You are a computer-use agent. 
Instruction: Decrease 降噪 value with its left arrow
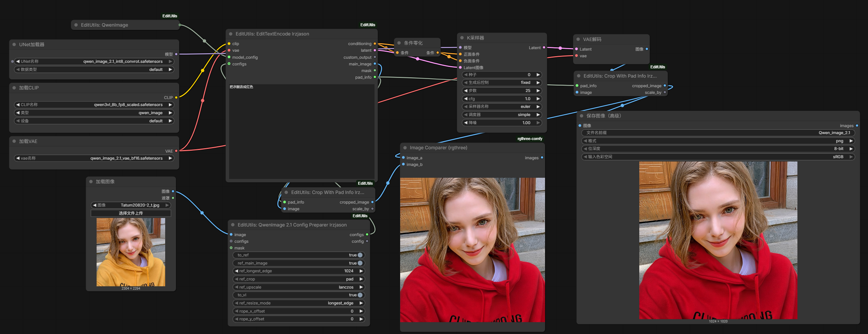[466, 123]
